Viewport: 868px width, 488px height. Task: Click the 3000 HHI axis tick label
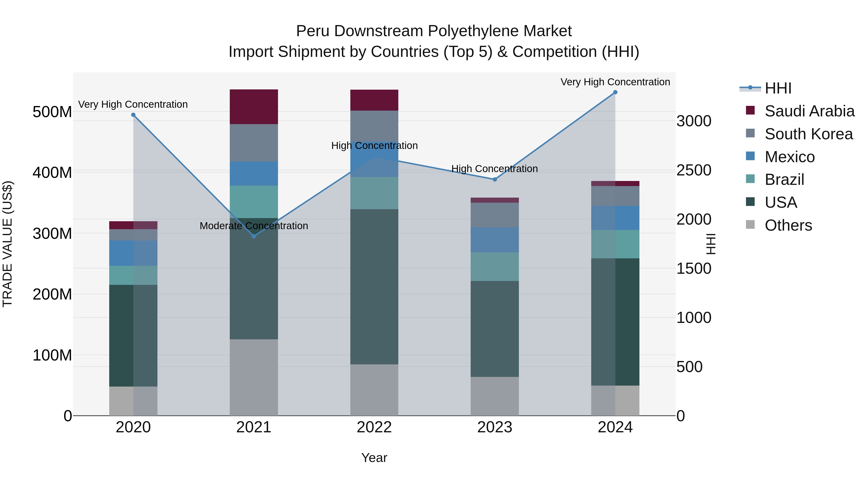click(x=694, y=121)
